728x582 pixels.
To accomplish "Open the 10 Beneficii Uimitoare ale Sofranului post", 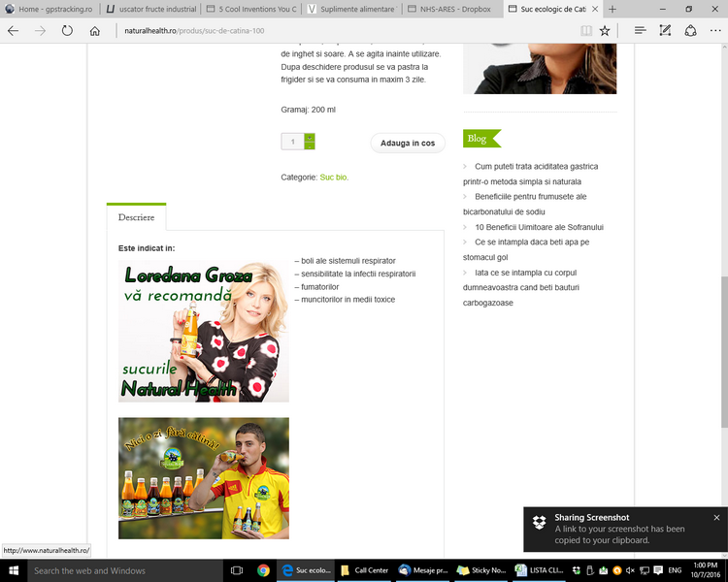I will click(x=539, y=227).
